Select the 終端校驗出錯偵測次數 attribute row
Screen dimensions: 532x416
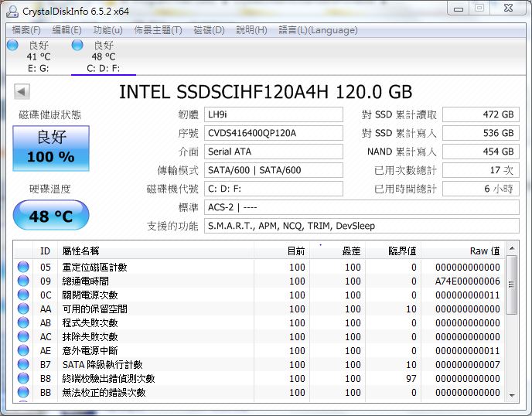pos(259,378)
